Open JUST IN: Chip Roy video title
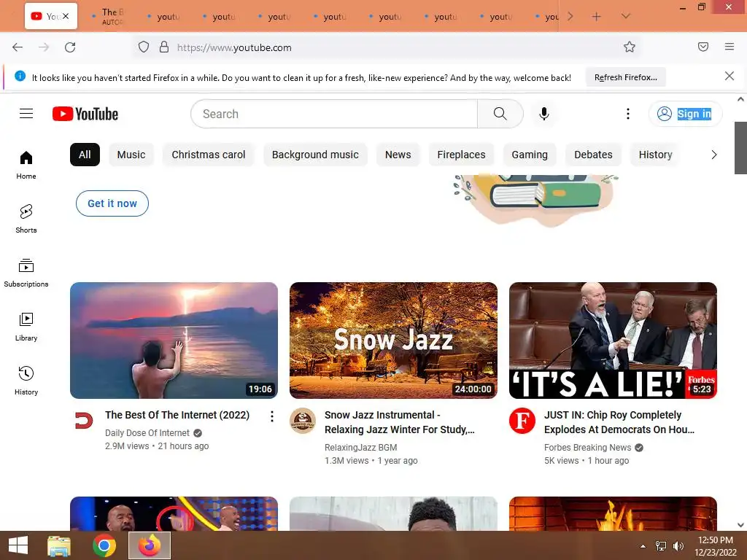747x560 pixels. (619, 422)
